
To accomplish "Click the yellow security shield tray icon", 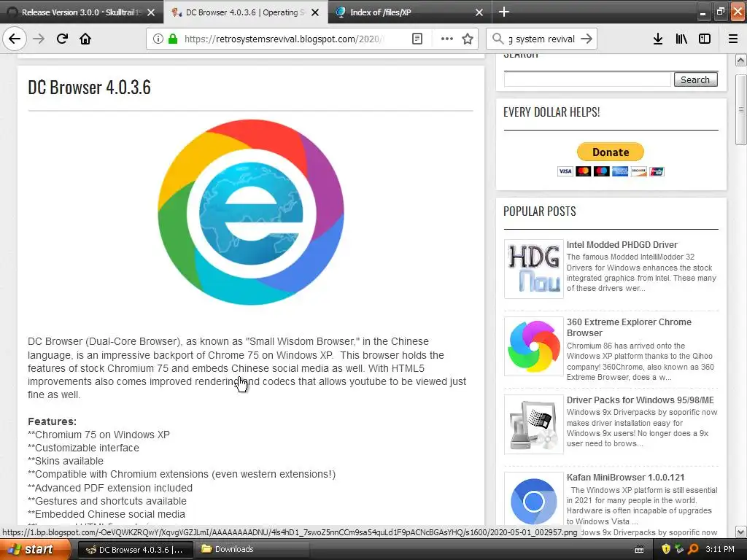I will [x=666, y=549].
